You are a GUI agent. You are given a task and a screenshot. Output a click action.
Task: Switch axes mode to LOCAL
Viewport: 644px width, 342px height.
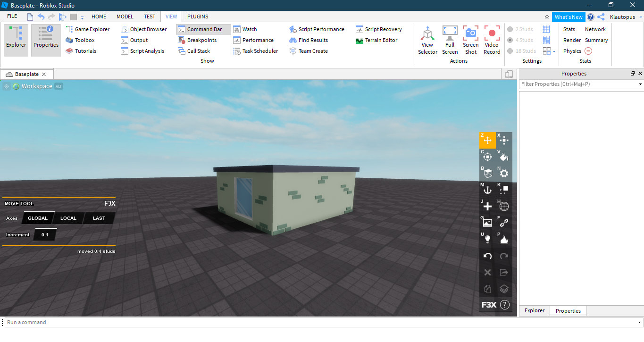pos(68,218)
